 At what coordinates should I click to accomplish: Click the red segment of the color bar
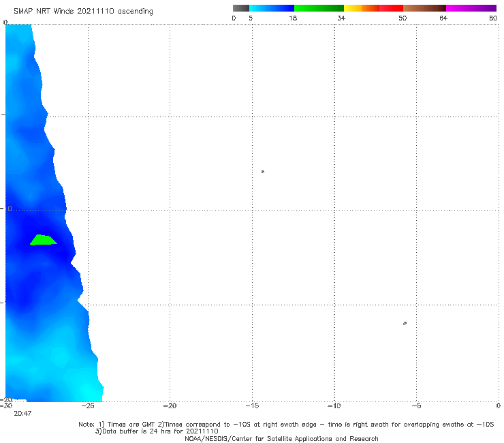coord(391,8)
